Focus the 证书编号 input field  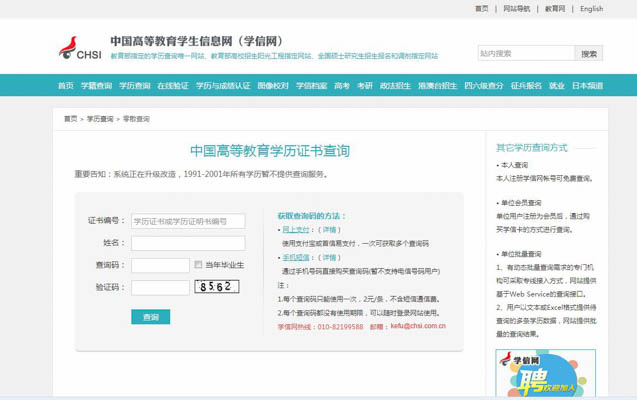(188, 221)
